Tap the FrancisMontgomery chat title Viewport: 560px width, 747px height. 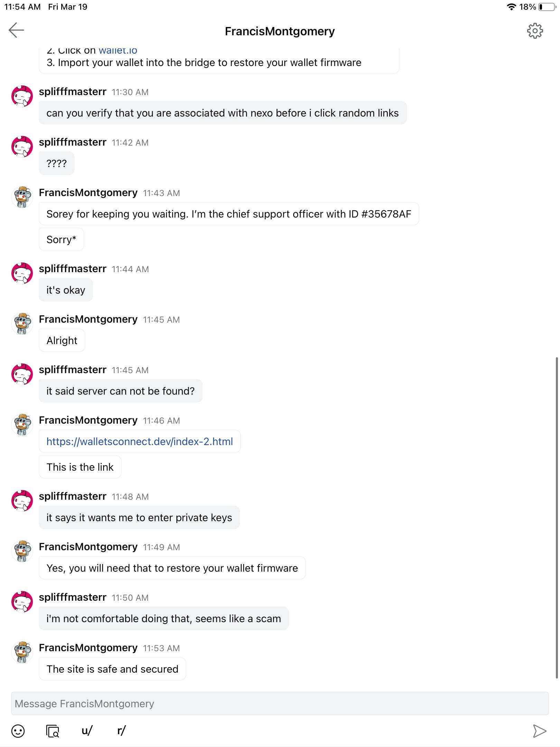tap(280, 31)
